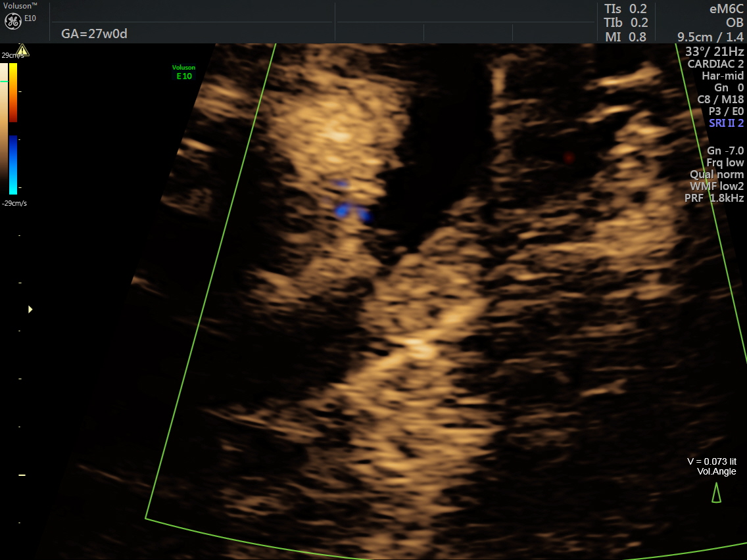Click the blue SRI II 2 setting

point(726,123)
